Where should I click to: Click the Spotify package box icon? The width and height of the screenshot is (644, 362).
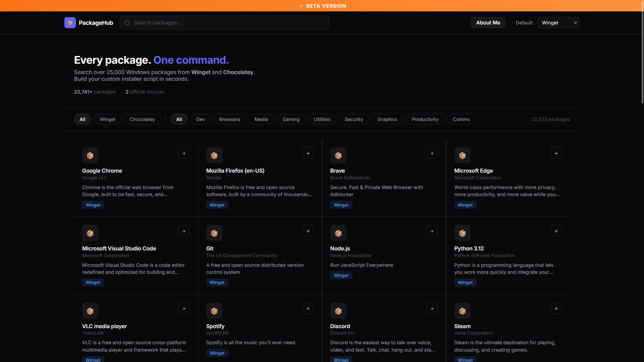tap(214, 311)
